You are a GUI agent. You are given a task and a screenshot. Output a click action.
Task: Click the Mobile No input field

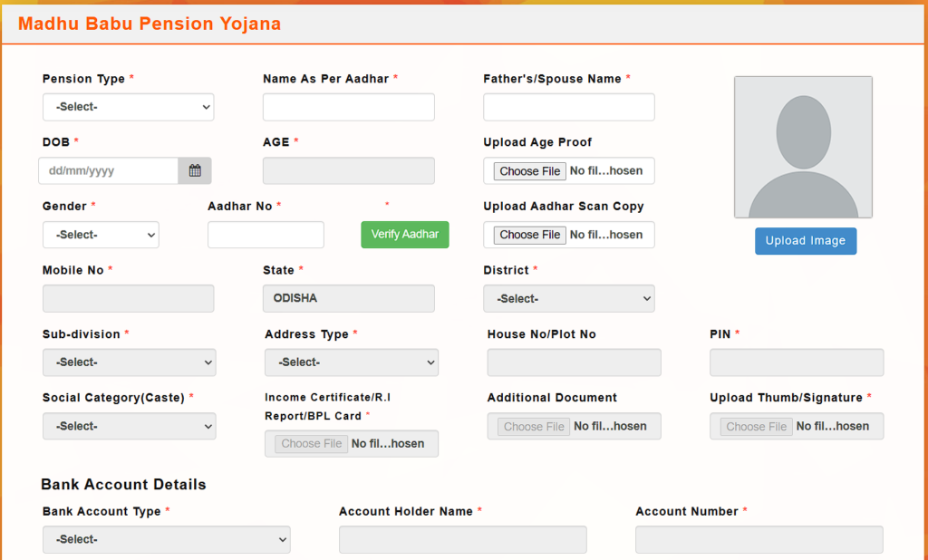(x=129, y=298)
